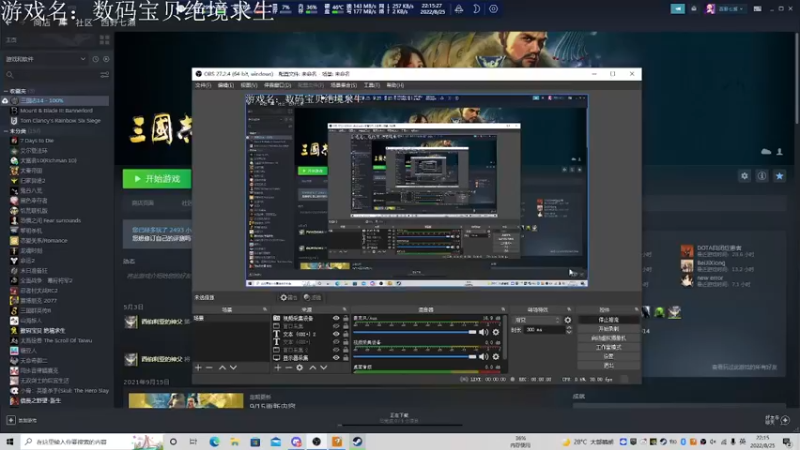Click the Steam library ready-to-play icon
Image resolution: width=800 pixels, height=450 pixels.
[106, 59]
